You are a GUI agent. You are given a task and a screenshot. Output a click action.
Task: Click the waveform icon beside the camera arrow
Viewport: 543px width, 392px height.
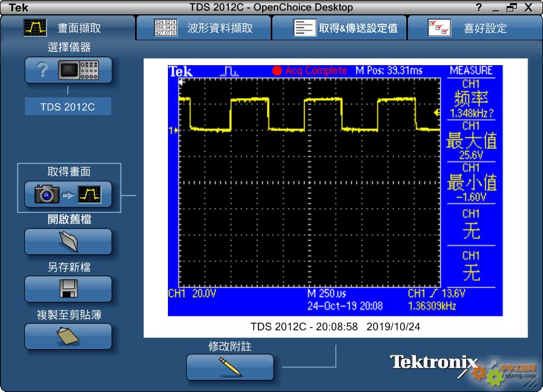(90, 194)
